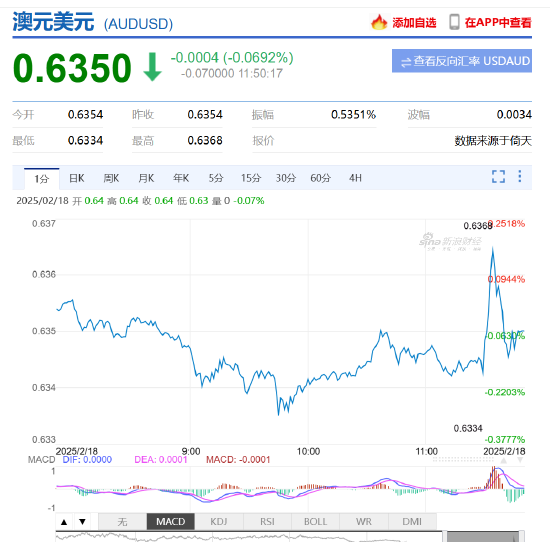This screenshot has width=550, height=542.
Task: Switch to the 日K chart tab
Action: point(76,178)
